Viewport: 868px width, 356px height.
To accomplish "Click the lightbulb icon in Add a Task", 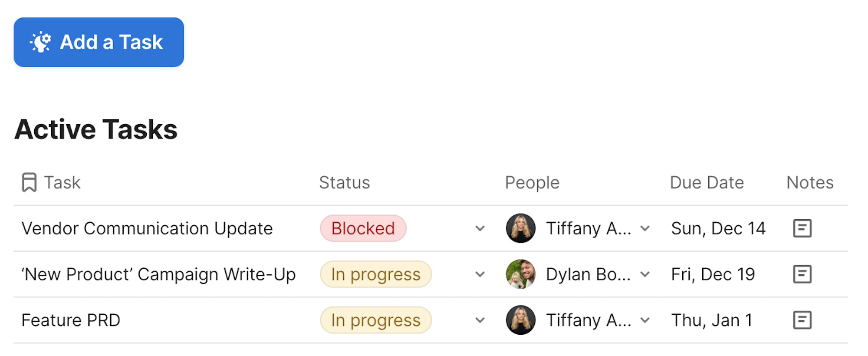I will pyautogui.click(x=41, y=42).
